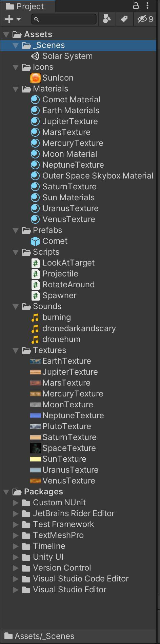This screenshot has height=644, width=160.
Task: Select the Comet prefab cube icon
Action: click(35, 241)
